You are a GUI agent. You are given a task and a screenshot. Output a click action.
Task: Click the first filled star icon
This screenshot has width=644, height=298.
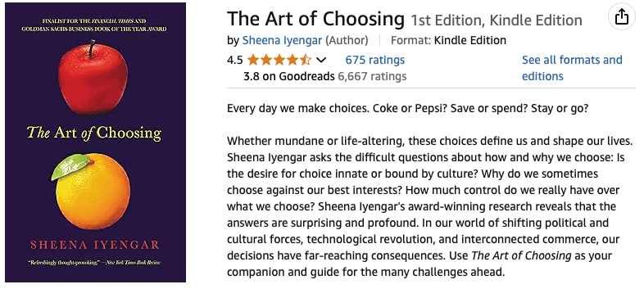[x=253, y=61]
